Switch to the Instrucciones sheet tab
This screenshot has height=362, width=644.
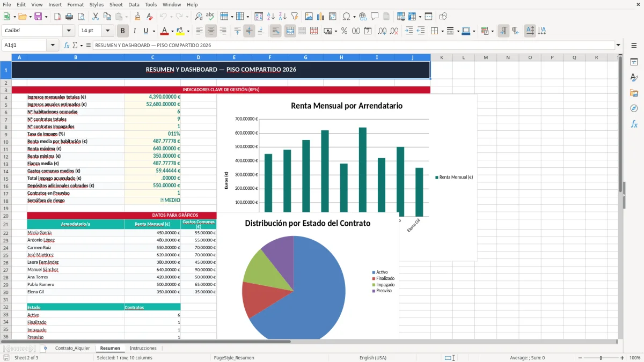tap(143, 348)
